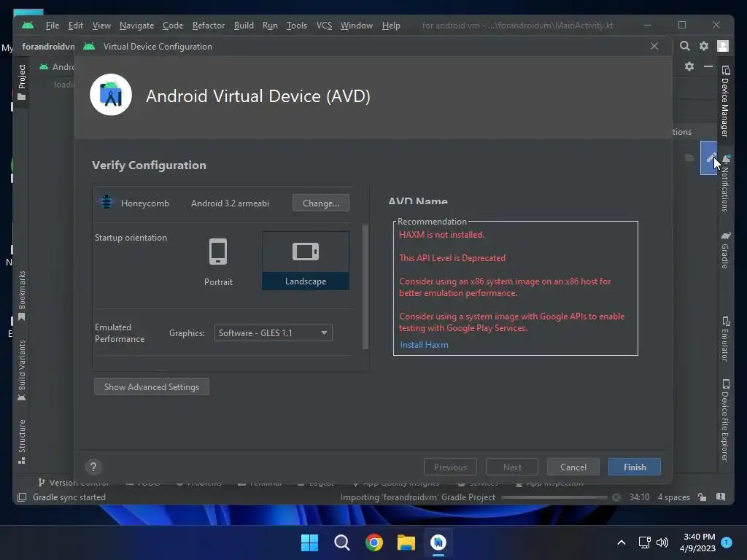Open the Notifications side panel
This screenshot has width=747, height=560.
725,183
